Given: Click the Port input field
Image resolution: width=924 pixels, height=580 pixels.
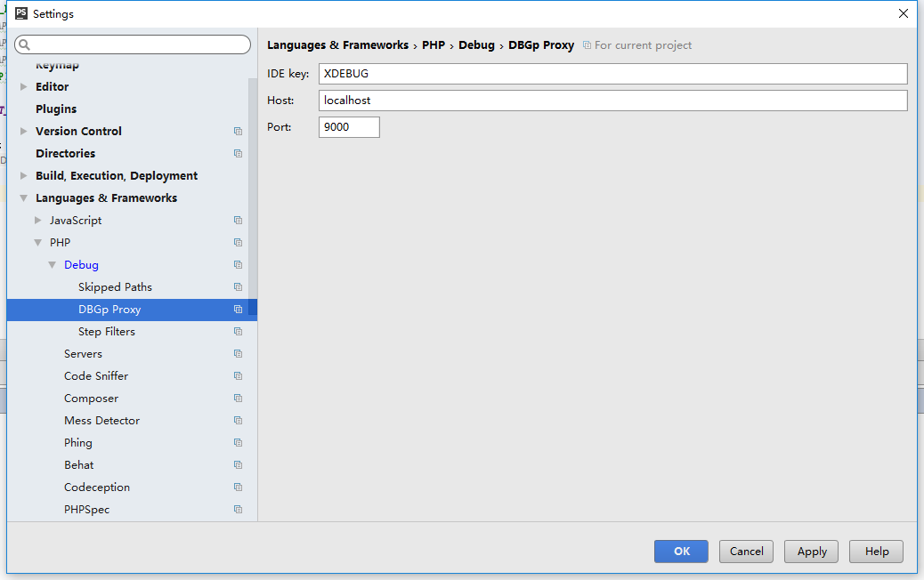Looking at the screenshot, I should tap(349, 126).
